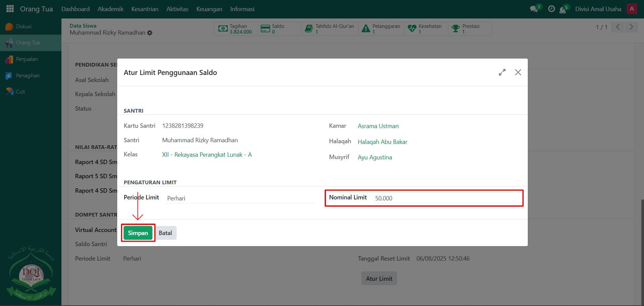Open the Periode Limit dropdown
Viewport: 644px width, 306px height.
point(240,198)
